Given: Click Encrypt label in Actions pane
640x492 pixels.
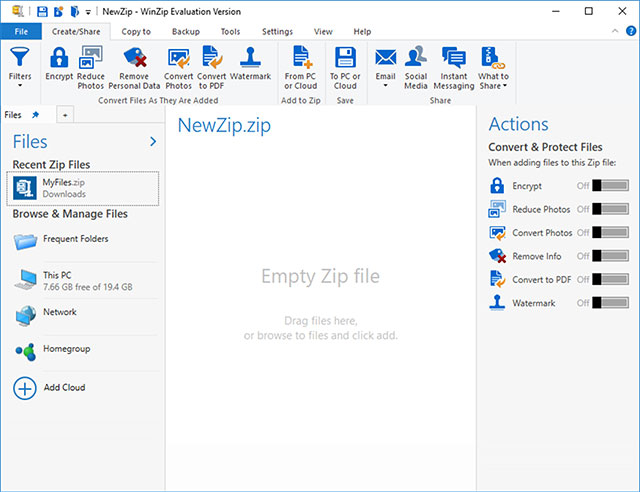Looking at the screenshot, I should pos(527,186).
